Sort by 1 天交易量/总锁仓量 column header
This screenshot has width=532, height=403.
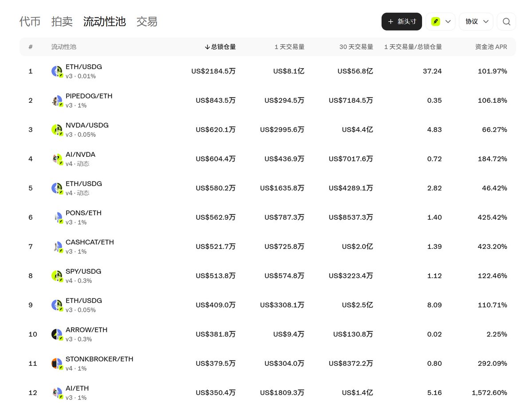pyautogui.click(x=413, y=47)
